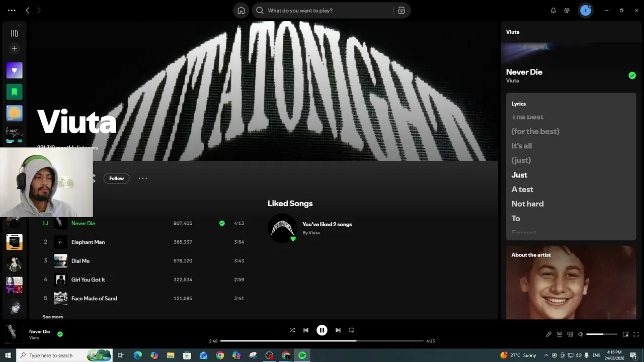Expand Your Library sidebar
This screenshot has height=362, width=644.
click(x=14, y=33)
